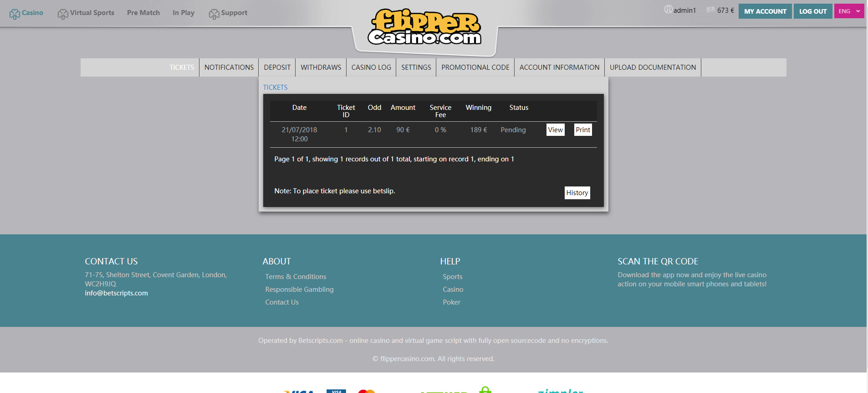This screenshot has height=393, width=868.
Task: Open the Withdraws tab
Action: 321,67
